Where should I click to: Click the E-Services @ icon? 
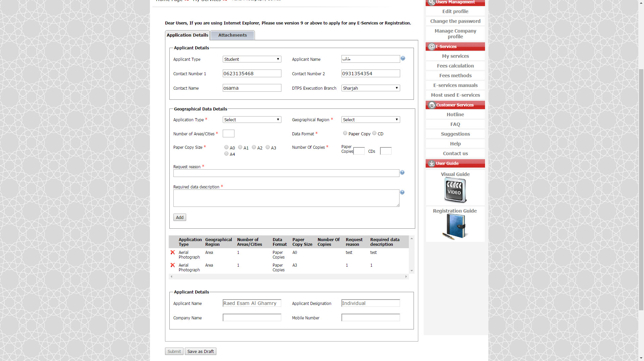point(432,47)
